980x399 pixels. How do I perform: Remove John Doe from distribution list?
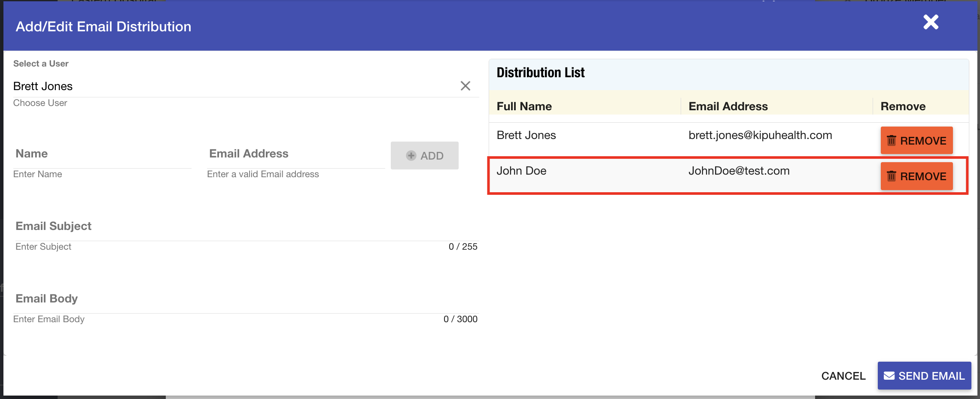click(916, 176)
